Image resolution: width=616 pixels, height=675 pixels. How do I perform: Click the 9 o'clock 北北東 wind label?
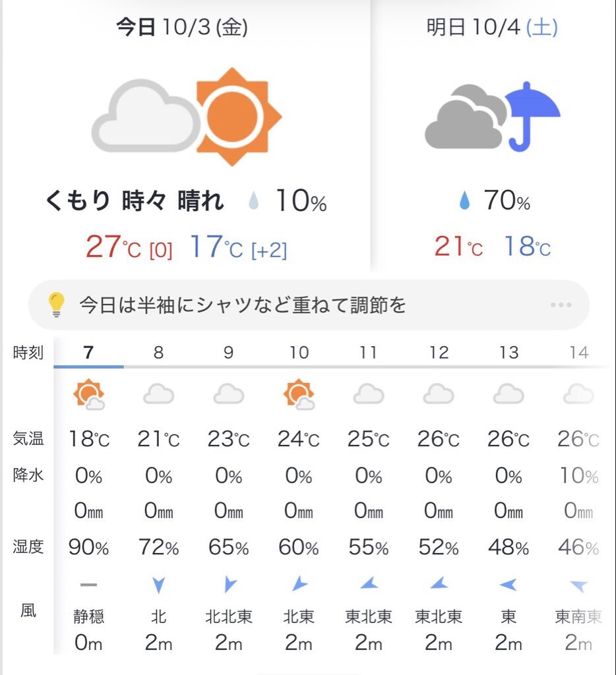pyautogui.click(x=229, y=616)
